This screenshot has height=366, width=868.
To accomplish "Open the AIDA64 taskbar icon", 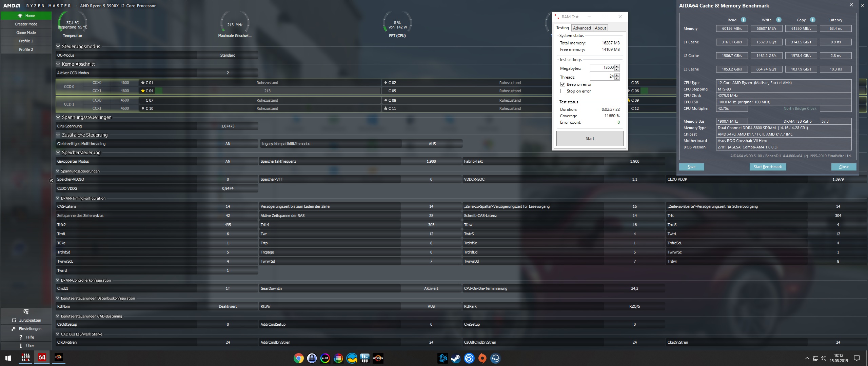I will click(42, 358).
